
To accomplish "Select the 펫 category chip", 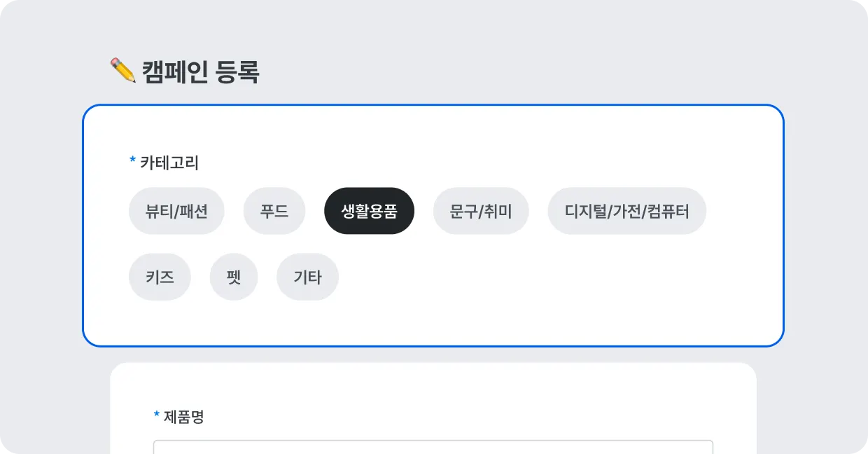I will coord(234,277).
